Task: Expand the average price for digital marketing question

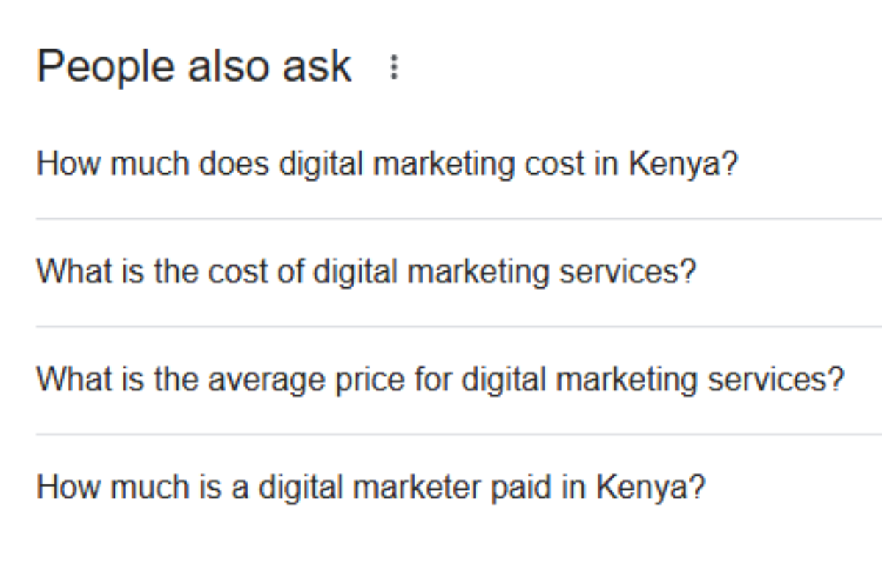Action: 440,380
